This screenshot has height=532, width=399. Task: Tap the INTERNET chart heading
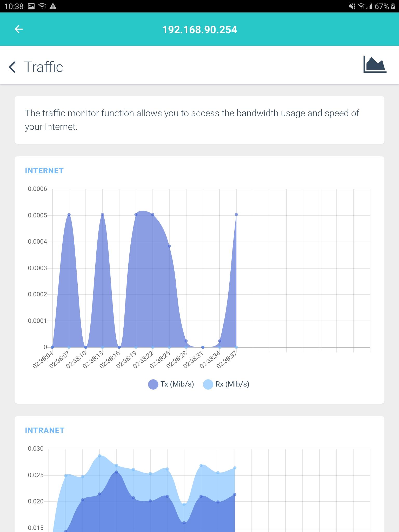(44, 171)
